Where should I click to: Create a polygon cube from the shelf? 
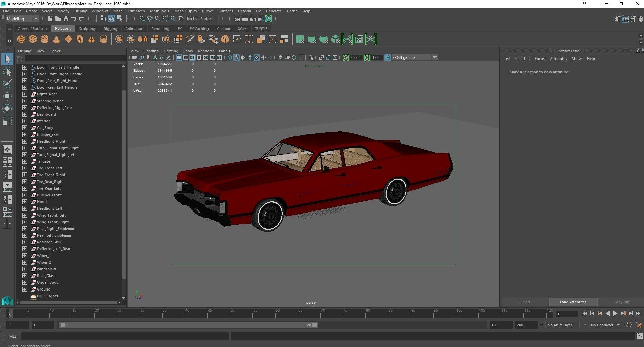(33, 39)
